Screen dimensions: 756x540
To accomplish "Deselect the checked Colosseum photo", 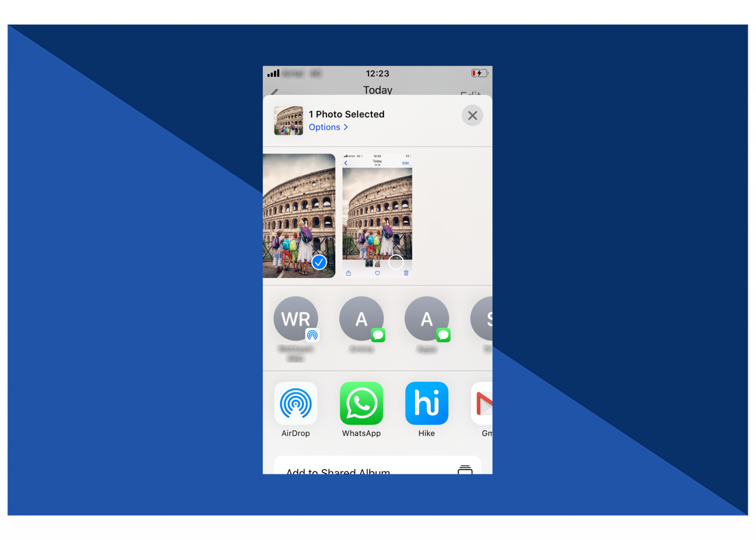I will click(319, 262).
